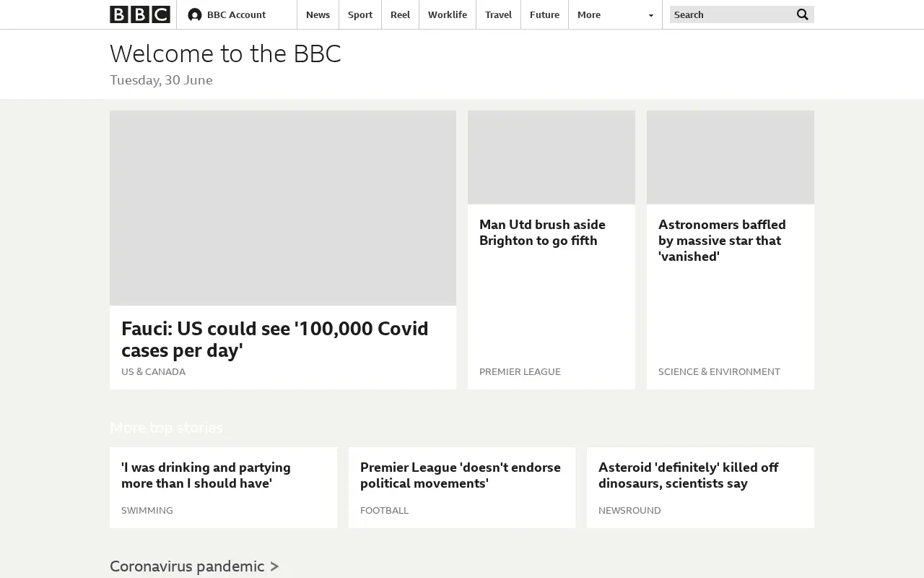Image resolution: width=924 pixels, height=578 pixels.
Task: Click the US & Canada category label
Action: [x=153, y=371]
